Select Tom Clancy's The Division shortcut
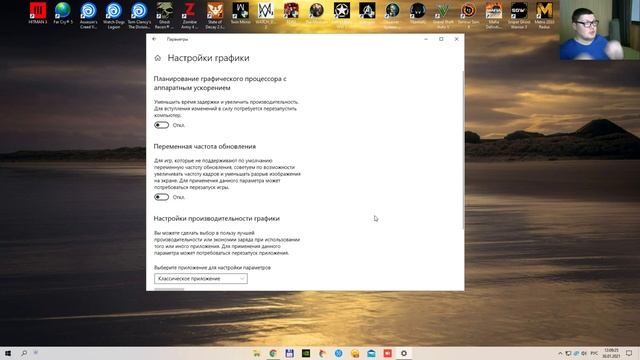This screenshot has width=640, height=360. pos(139,16)
